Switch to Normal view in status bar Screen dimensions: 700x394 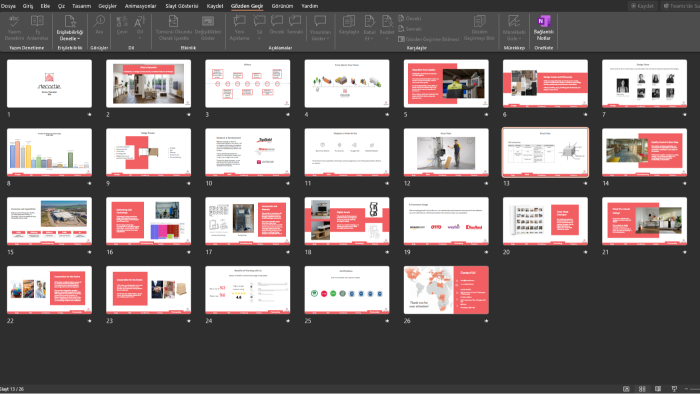coord(626,389)
